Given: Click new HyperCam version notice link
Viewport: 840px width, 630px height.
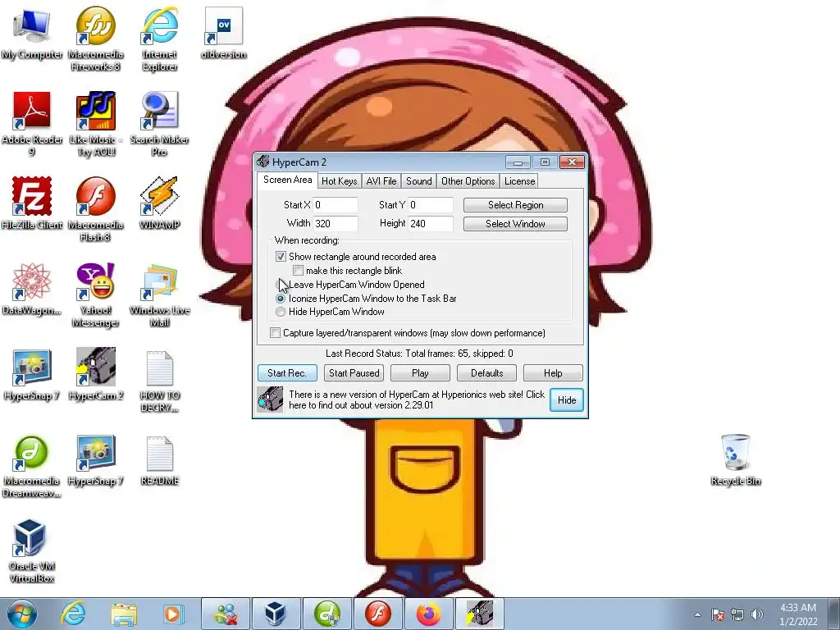Looking at the screenshot, I should (x=416, y=399).
